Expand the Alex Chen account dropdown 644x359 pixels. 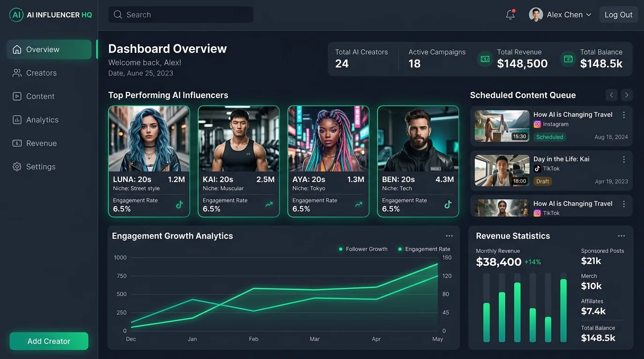pos(589,15)
